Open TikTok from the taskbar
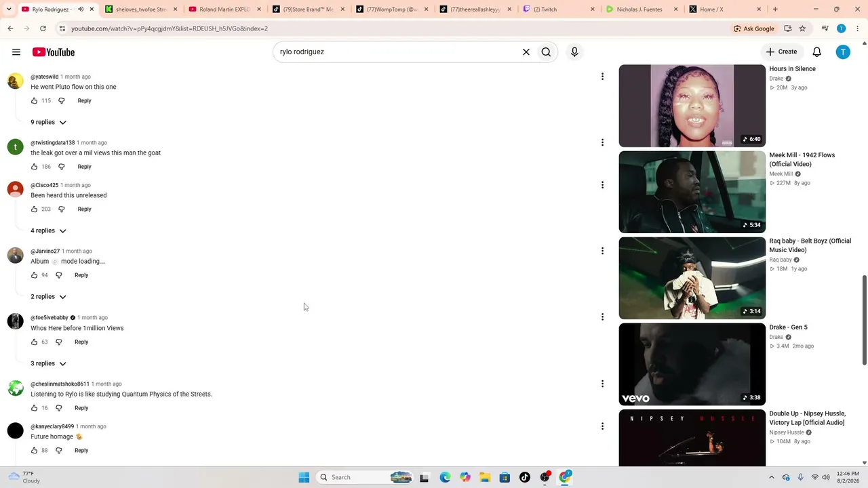This screenshot has height=488, width=868. (525, 477)
